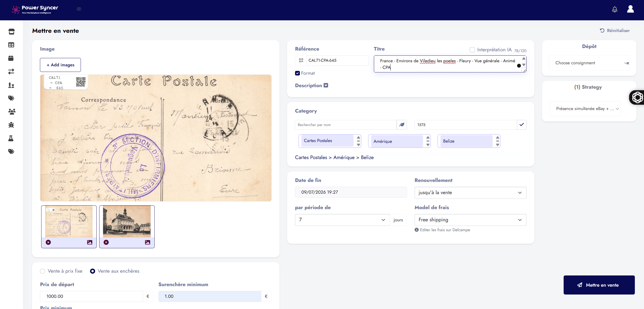
Task: Open the users group sidebar icon
Action: point(12,111)
